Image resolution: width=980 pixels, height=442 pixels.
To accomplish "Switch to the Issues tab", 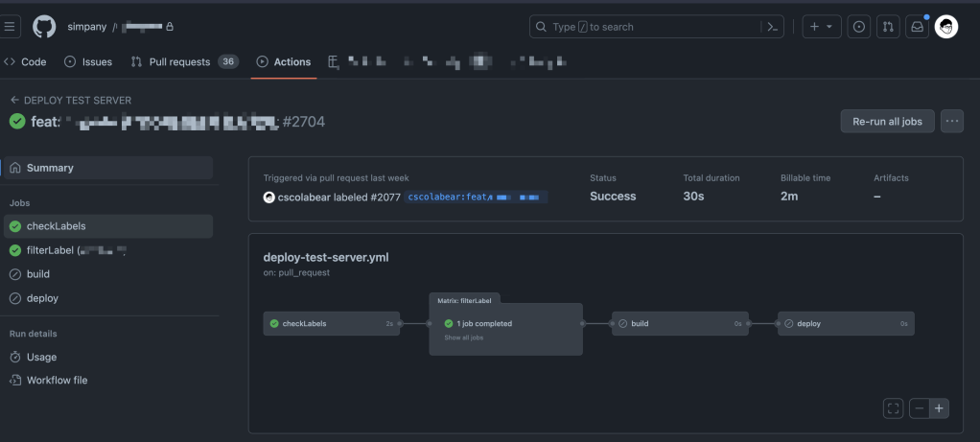I will [88, 62].
